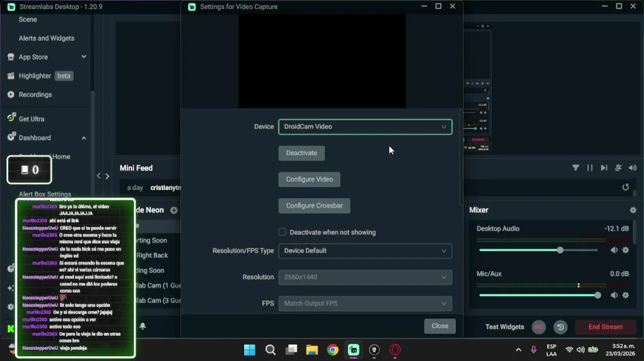Image resolution: width=644 pixels, height=361 pixels.
Task: Replay the cristianytn event with refresh icon
Action: click(625, 187)
